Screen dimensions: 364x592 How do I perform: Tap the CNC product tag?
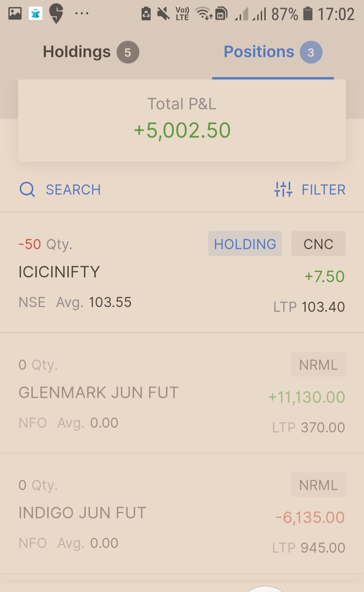click(x=318, y=244)
